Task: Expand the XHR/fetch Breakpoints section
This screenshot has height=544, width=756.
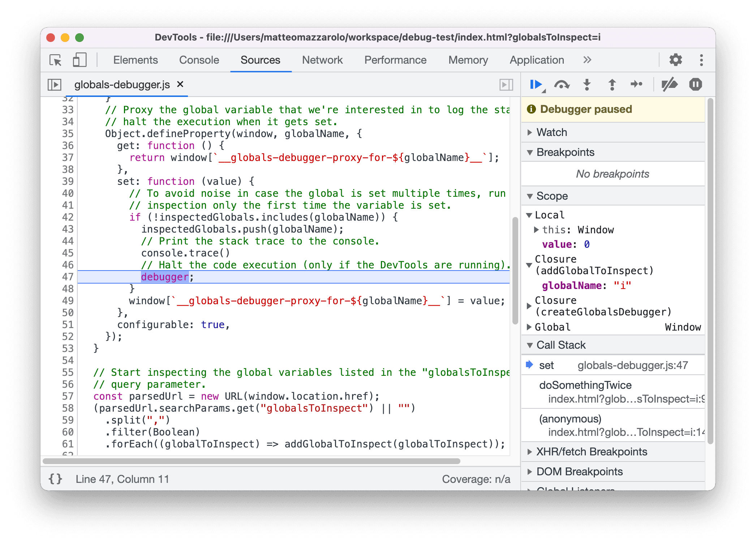Action: point(591,452)
